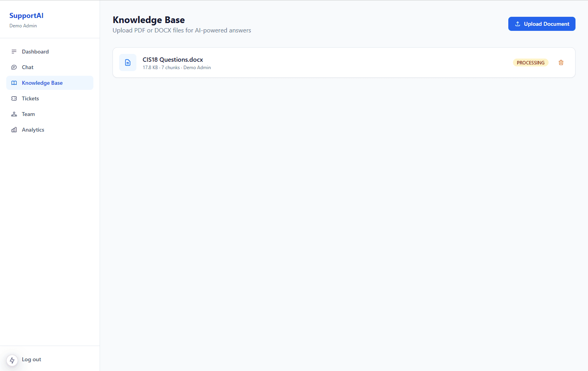Delete CIS18 Questions.docx using trash icon
Viewport: 588px width, 371px height.
tap(561, 62)
